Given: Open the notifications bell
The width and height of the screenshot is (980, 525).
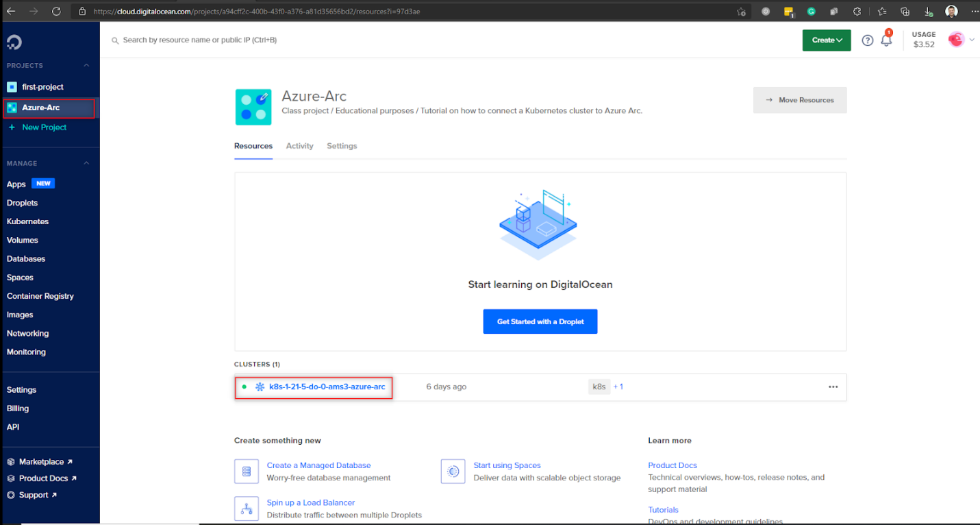Looking at the screenshot, I should [x=886, y=40].
